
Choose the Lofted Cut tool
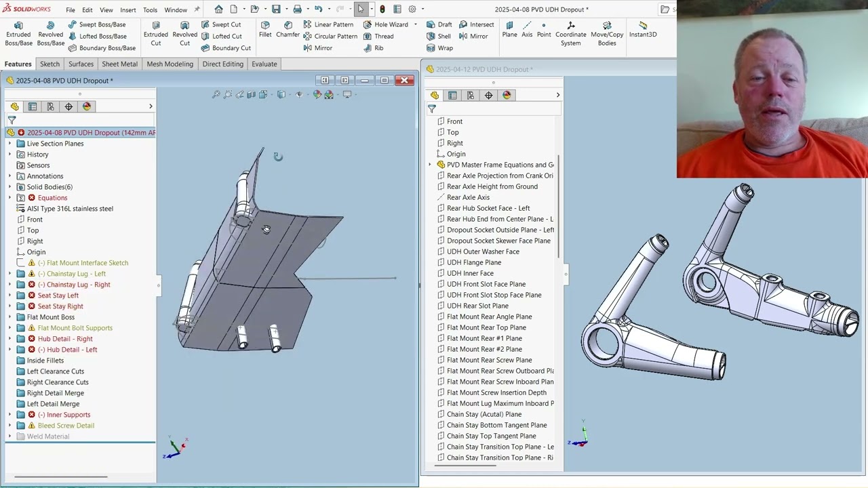click(221, 36)
